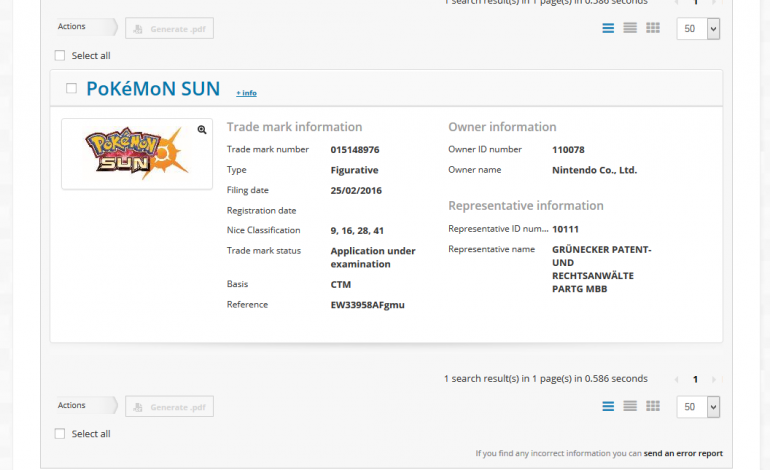Open the PoKéMoN SUN trade mark title

153,89
